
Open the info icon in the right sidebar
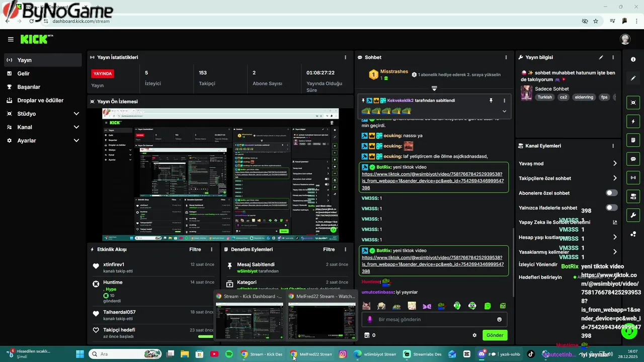pyautogui.click(x=633, y=59)
